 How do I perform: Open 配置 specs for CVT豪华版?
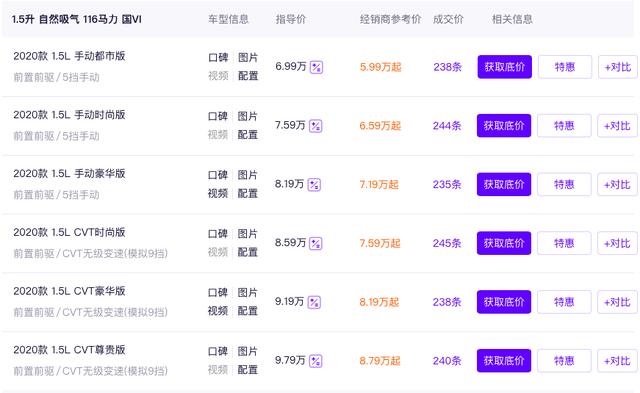tap(248, 311)
